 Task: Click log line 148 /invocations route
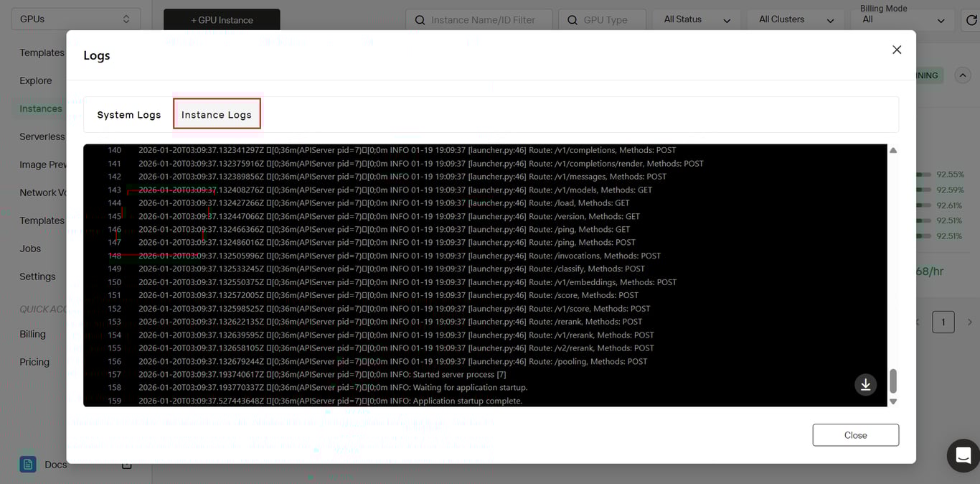pyautogui.click(x=400, y=256)
